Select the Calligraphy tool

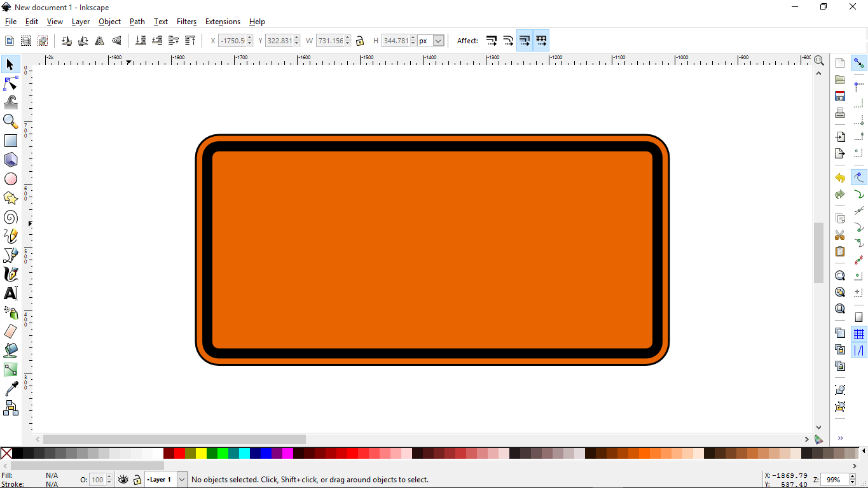tap(10, 274)
